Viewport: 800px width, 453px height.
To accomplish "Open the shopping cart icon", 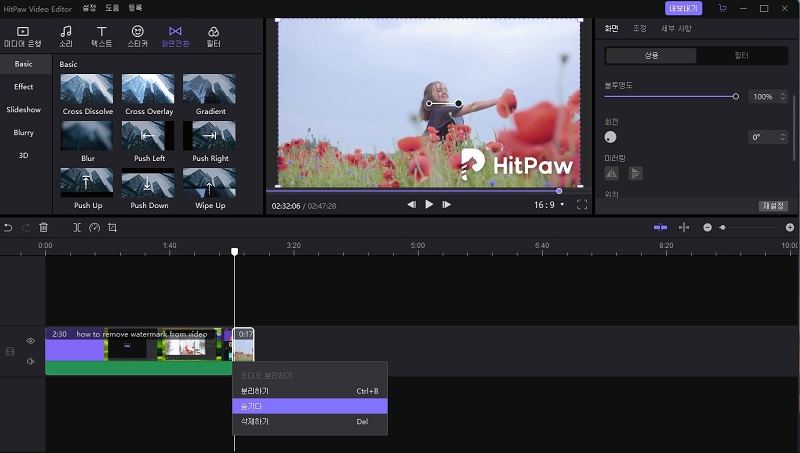I will point(722,8).
